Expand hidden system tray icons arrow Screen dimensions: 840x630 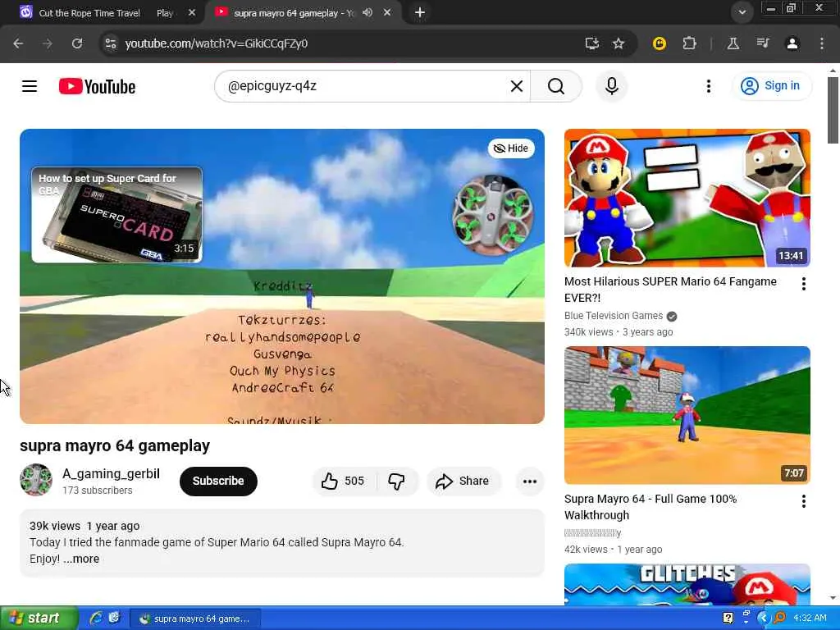[763, 619]
